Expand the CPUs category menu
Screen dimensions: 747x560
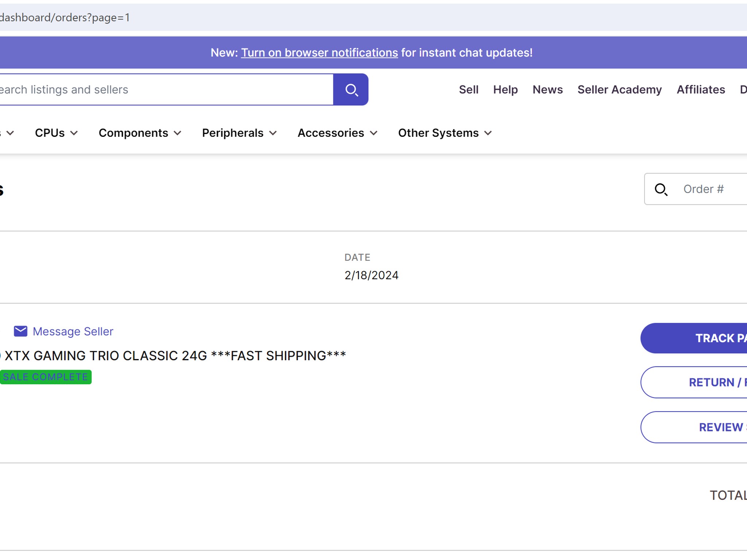(56, 133)
